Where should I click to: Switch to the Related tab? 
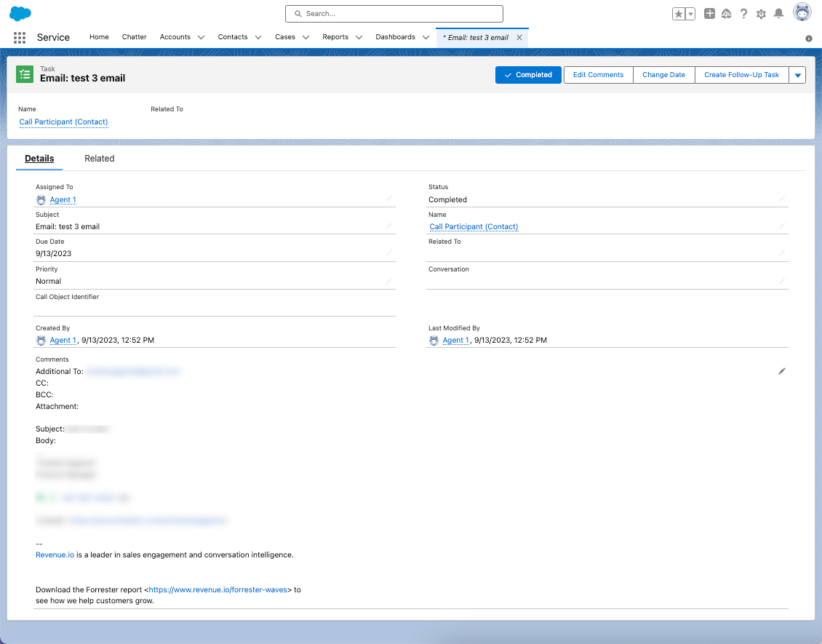click(x=99, y=159)
